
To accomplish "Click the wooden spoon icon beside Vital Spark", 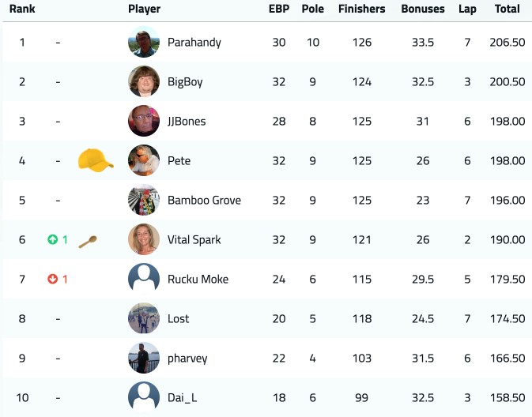I will pyautogui.click(x=88, y=242).
